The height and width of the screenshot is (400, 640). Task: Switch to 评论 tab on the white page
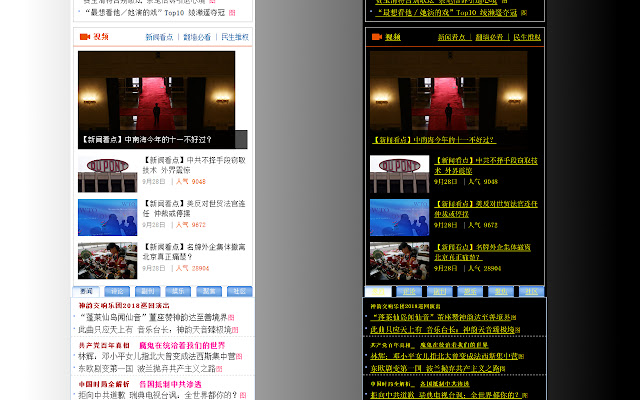117,291
